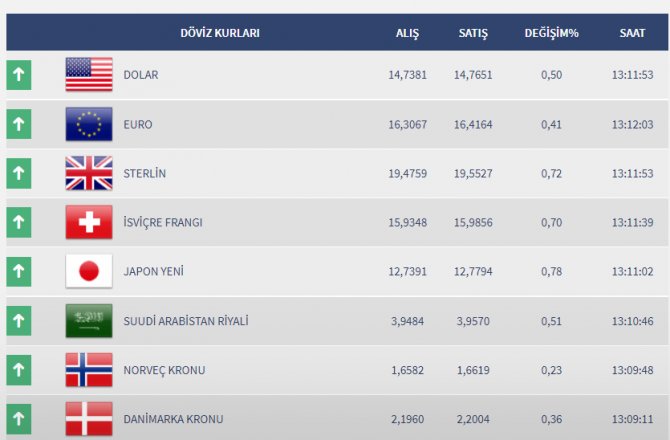Screen dimensions: 670x440
Task: Click the Saudi Arabia flag icon
Action: [x=89, y=320]
